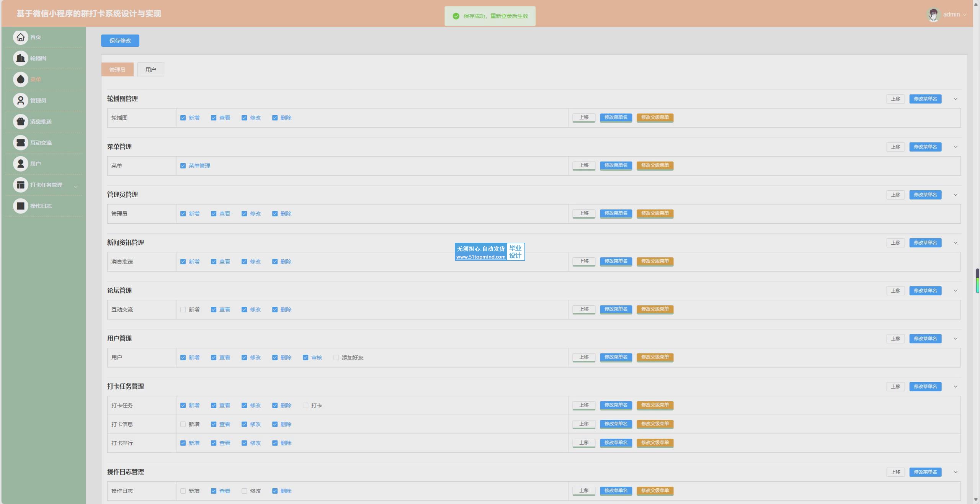The image size is (980, 504).
Task: Expand the 打卡任务管理 sidebar submenu
Action: tap(76, 187)
